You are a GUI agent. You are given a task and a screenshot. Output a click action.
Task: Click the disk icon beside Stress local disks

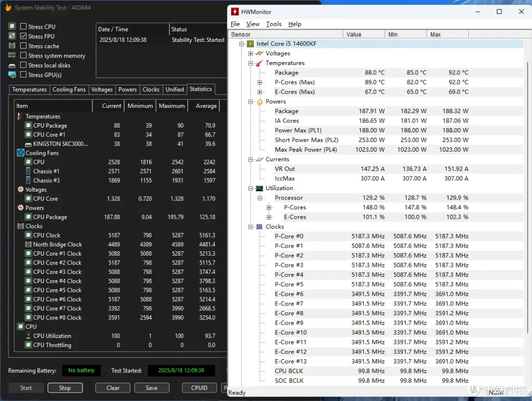[x=12, y=66]
